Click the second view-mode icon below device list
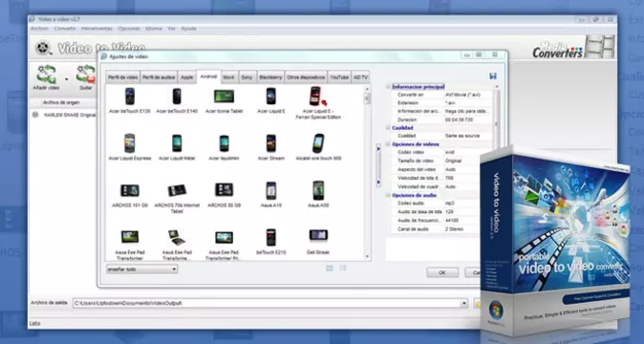This screenshot has height=344, width=644. click(343, 269)
